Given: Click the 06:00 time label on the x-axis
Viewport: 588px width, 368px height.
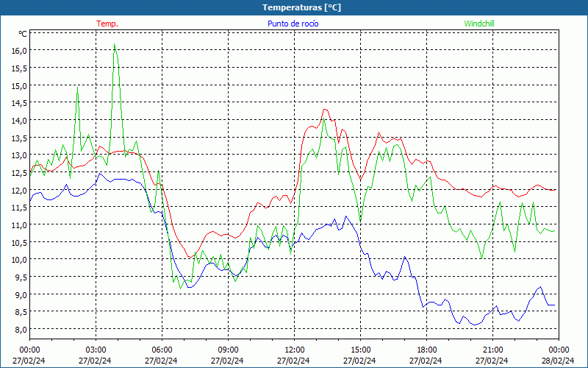Looking at the screenshot, I should coord(162,350).
